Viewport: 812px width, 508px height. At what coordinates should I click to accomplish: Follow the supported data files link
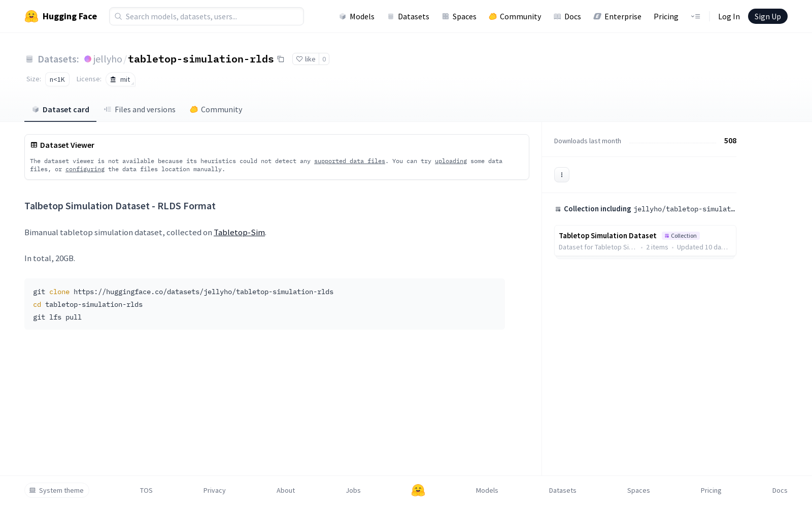[350, 161]
